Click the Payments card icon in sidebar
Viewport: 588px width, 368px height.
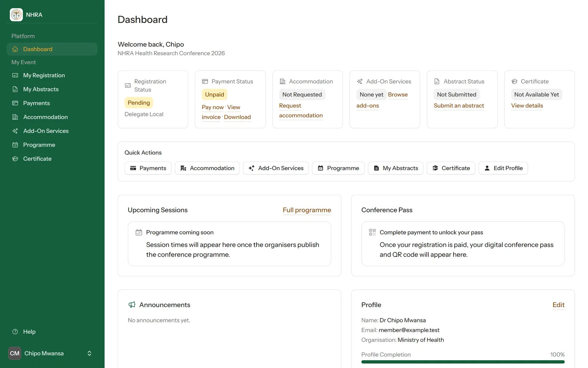15,103
